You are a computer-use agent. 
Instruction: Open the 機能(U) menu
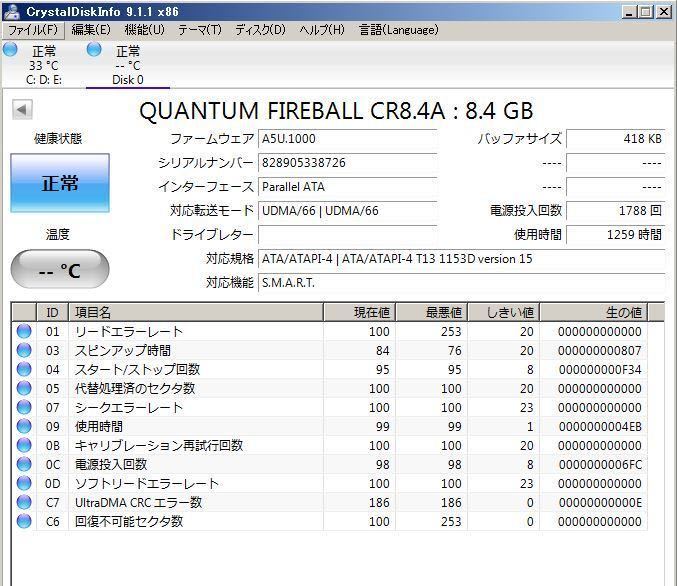click(145, 30)
